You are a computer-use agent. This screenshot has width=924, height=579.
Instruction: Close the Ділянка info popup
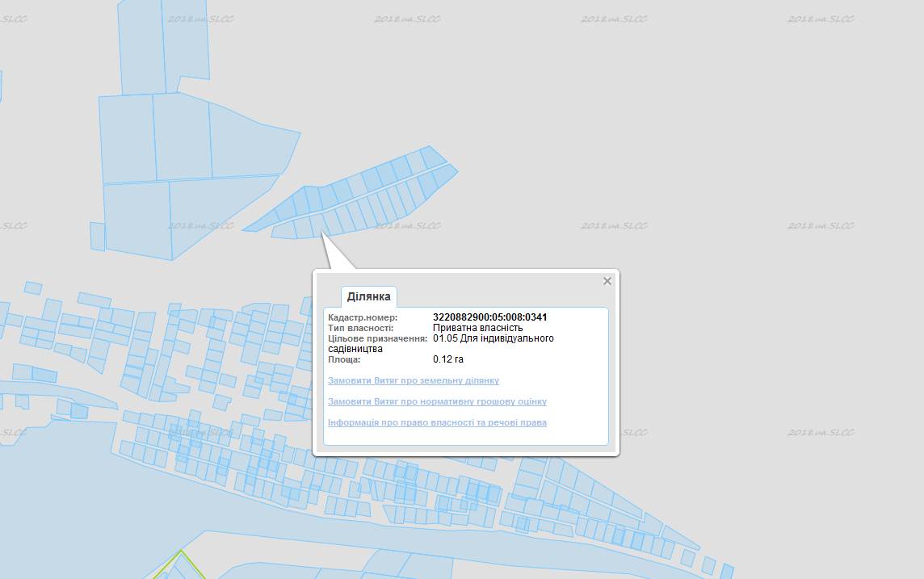[x=607, y=281]
